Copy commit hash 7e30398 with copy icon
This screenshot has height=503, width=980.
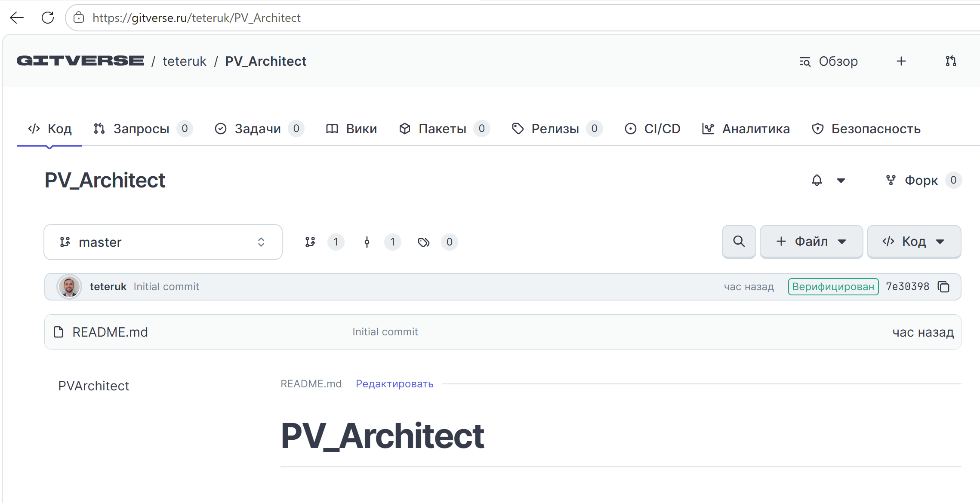pyautogui.click(x=943, y=287)
